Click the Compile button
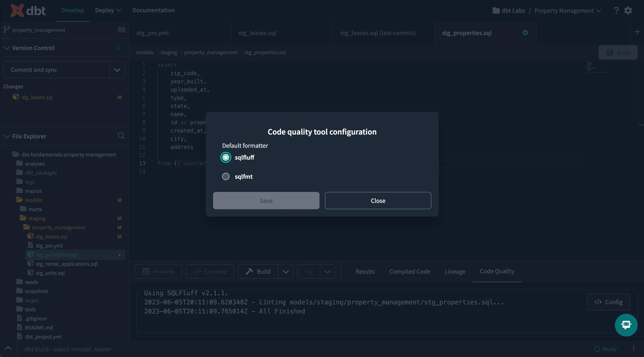Viewport: 644px width, 357px height. 210,272
